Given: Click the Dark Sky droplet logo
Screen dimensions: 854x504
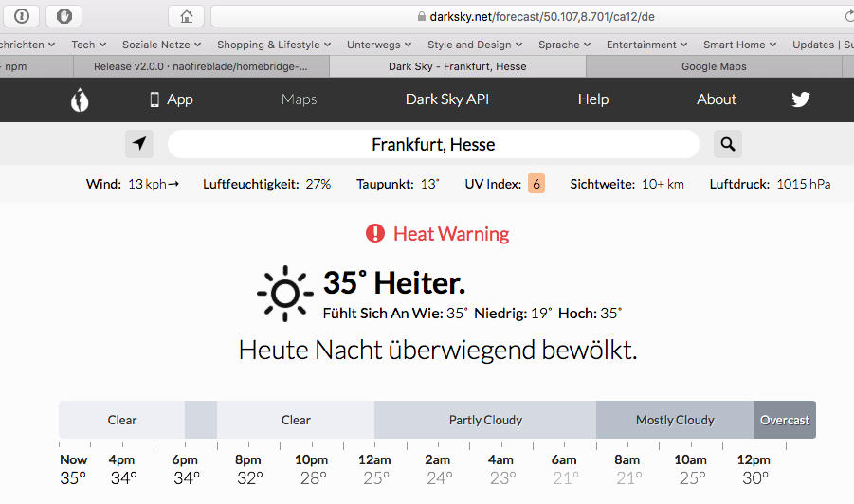Looking at the screenshot, I should click(80, 99).
